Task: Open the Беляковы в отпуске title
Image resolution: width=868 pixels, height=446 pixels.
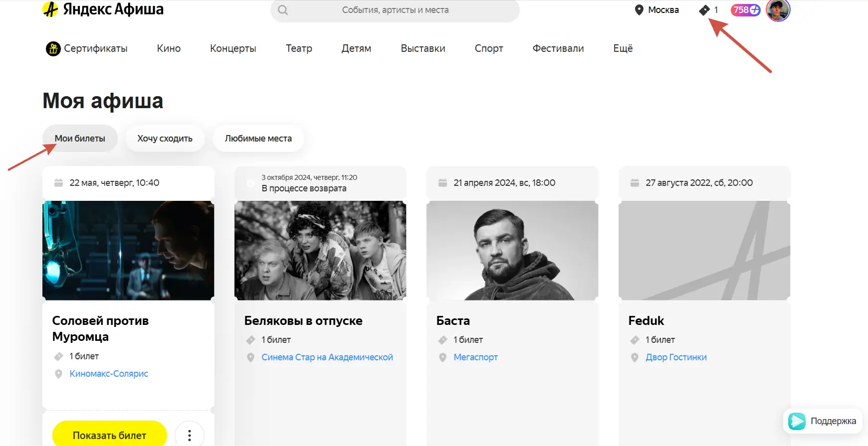Action: [303, 321]
